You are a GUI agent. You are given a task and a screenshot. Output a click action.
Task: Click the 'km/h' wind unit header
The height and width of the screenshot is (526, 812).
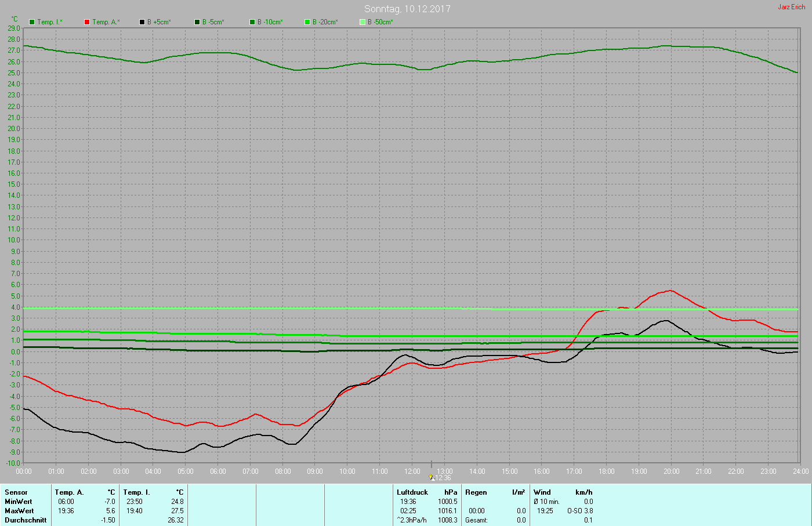pos(584,492)
